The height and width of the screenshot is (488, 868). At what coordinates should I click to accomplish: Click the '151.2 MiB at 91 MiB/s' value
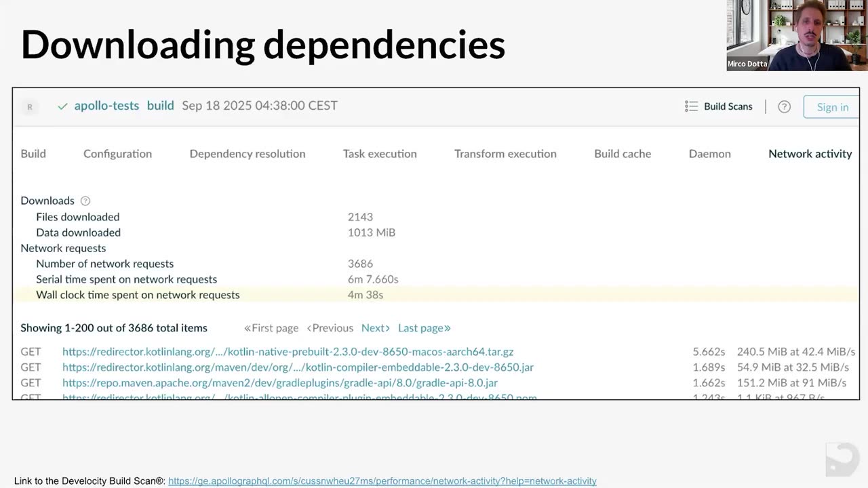pos(791,383)
